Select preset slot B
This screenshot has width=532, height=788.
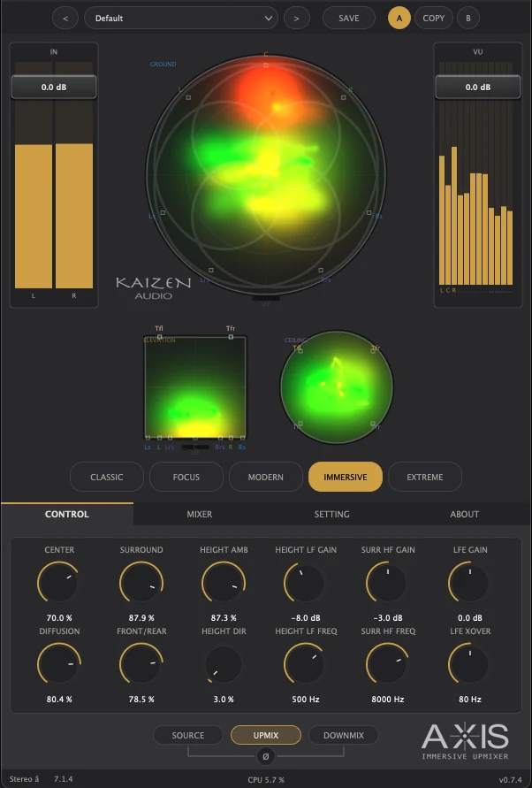(x=468, y=18)
